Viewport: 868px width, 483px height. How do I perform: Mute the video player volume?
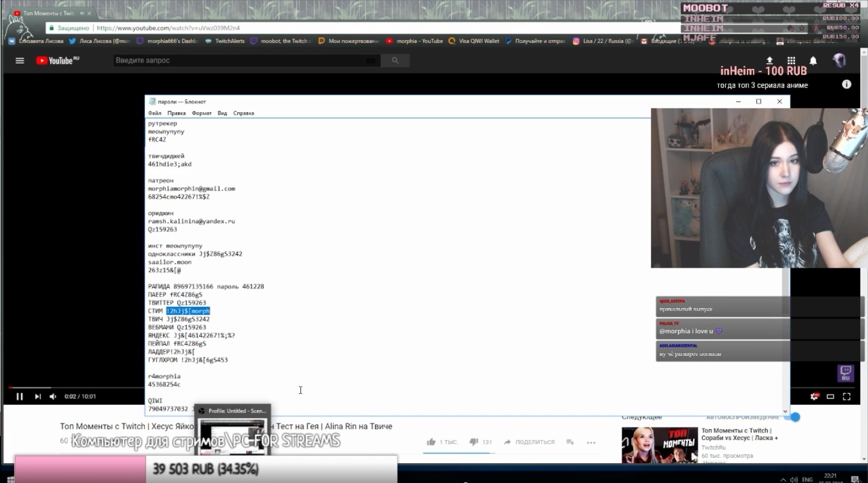coord(52,396)
